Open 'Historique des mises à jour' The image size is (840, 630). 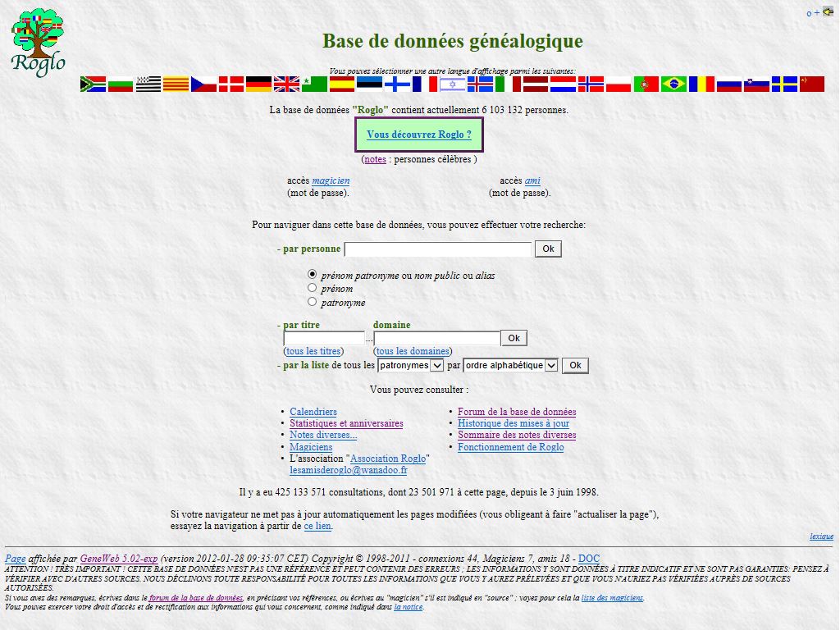point(514,423)
